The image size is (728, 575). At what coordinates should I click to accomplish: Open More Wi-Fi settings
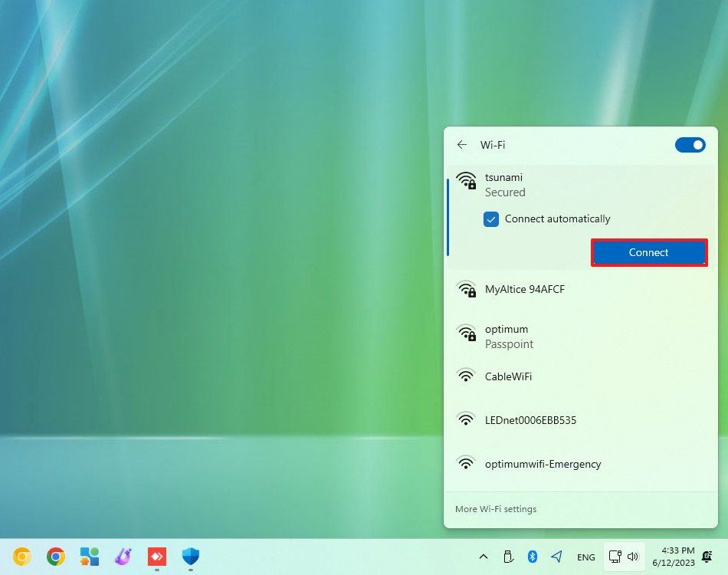tap(496, 508)
